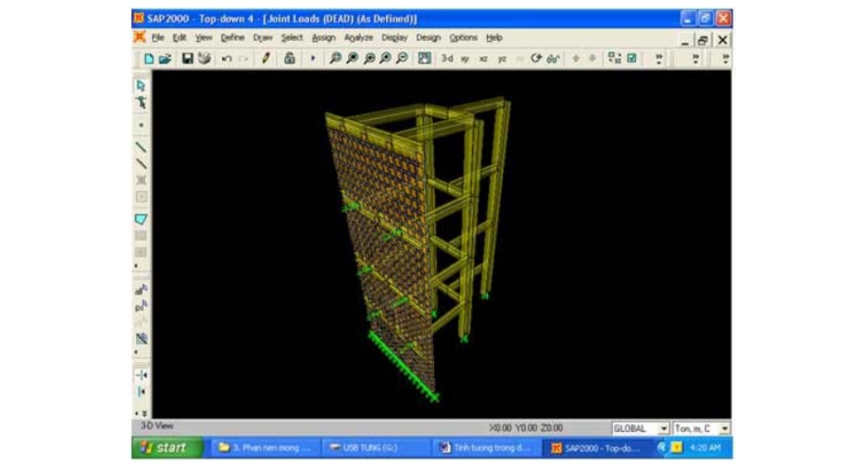Open the Help menu

click(x=495, y=37)
